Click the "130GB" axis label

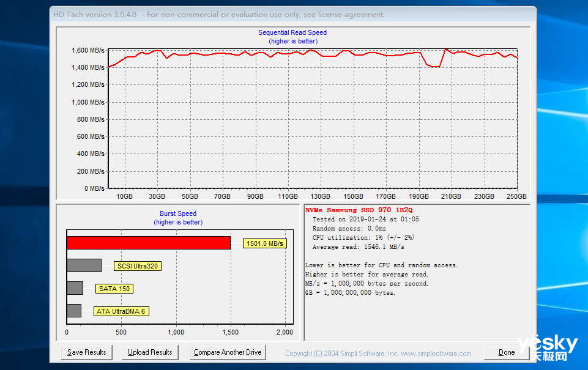[321, 196]
